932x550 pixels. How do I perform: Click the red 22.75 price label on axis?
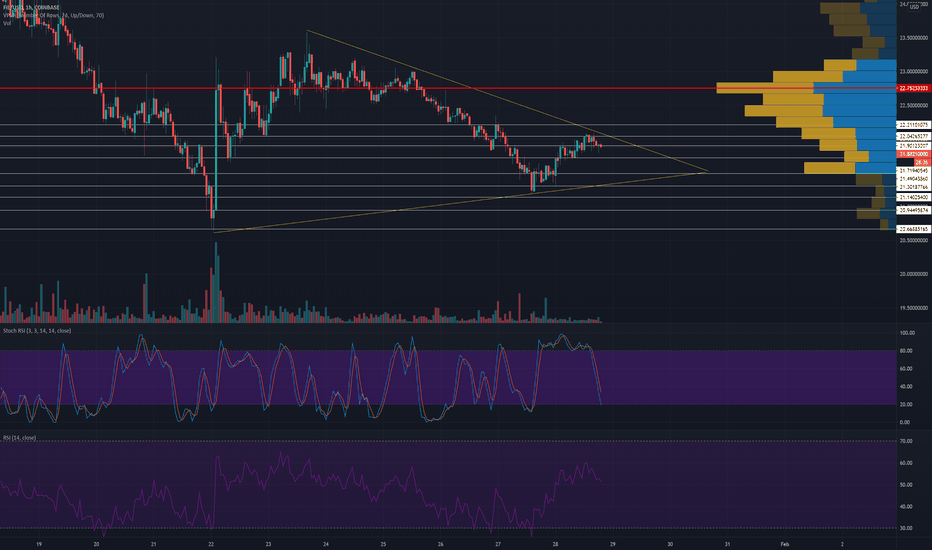(x=914, y=89)
